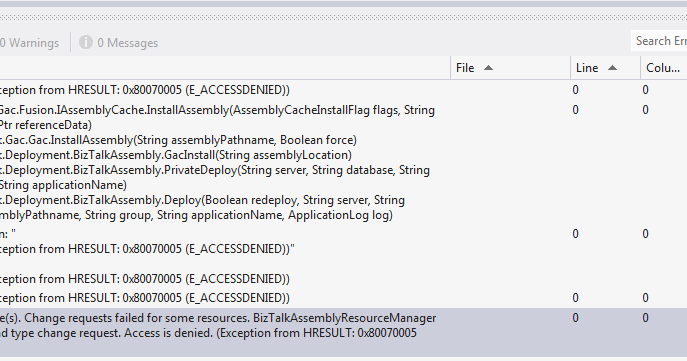Select the BizTalkAssembly.PrivateDeploy line
This screenshot has width=687, height=361.
pyautogui.click(x=215, y=170)
